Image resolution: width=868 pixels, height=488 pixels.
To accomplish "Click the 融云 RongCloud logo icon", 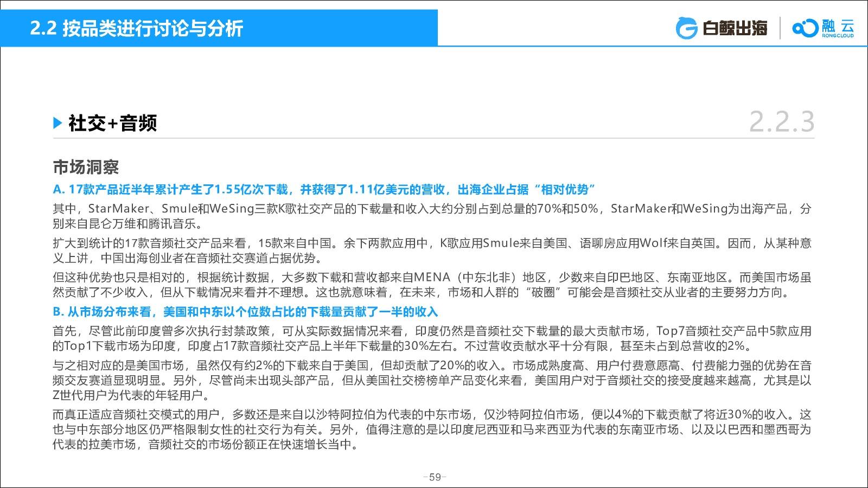I will (805, 28).
